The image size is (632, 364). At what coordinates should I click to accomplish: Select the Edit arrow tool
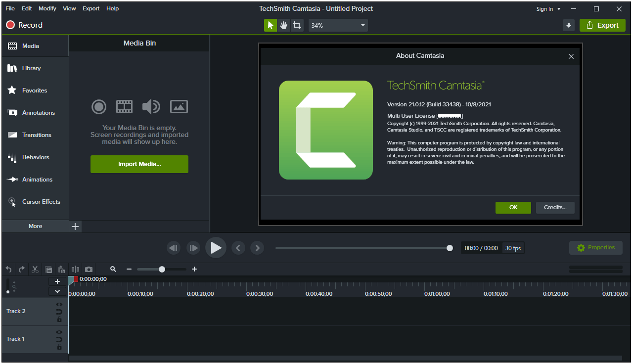271,25
